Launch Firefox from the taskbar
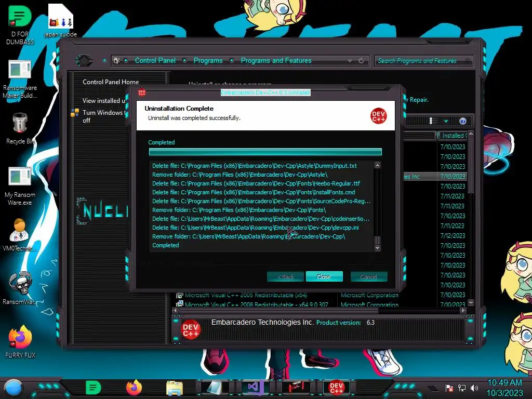This screenshot has width=532, height=399. 134,388
